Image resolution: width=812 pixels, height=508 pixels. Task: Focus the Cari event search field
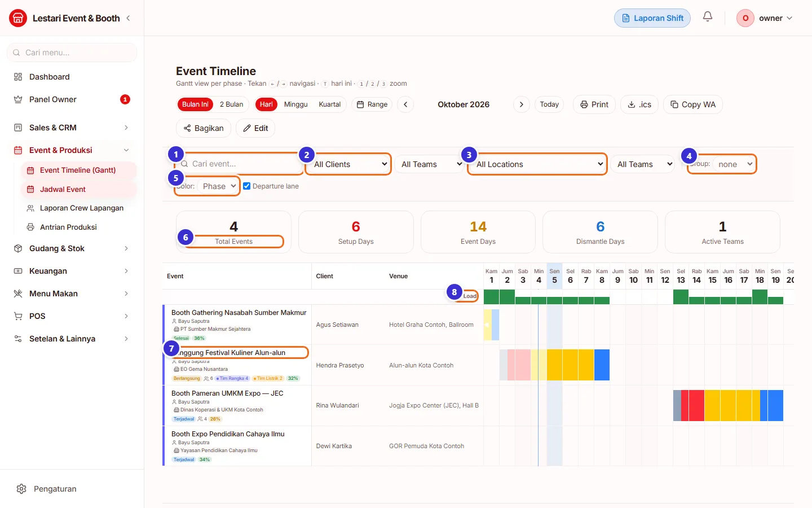[240, 164]
